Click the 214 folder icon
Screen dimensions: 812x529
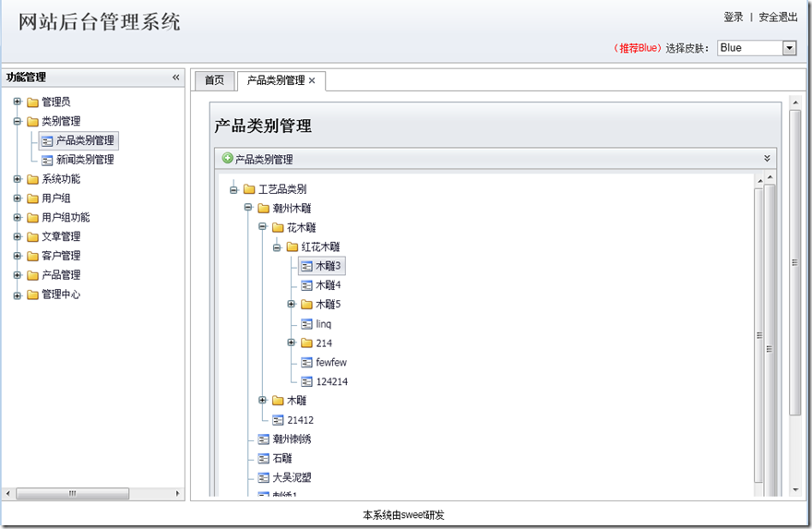[x=306, y=343]
